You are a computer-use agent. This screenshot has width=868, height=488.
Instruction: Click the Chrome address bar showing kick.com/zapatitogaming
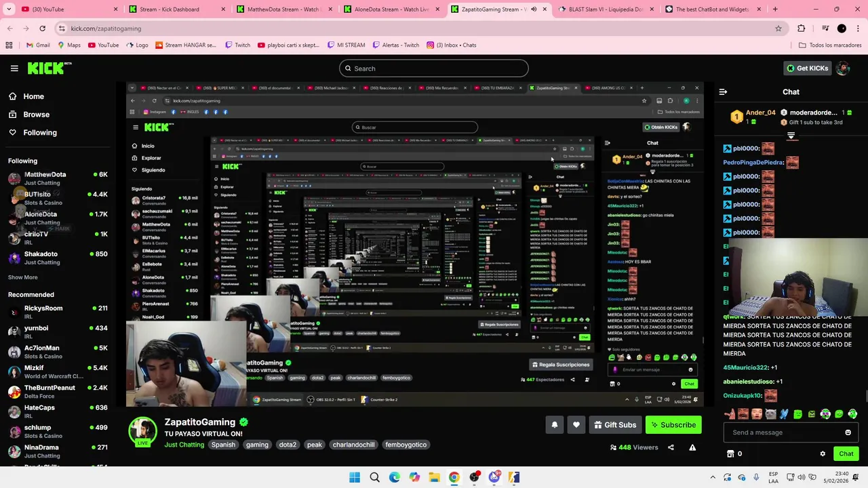420,28
